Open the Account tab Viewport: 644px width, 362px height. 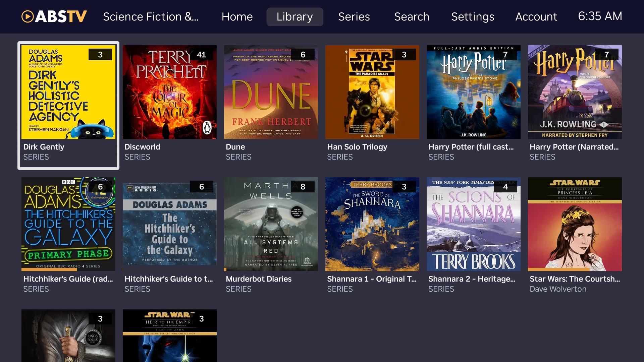(536, 16)
